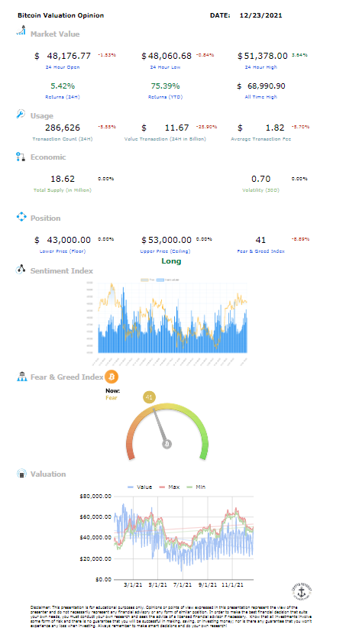Toggle the Min series in Valuation legend

pyautogui.click(x=196, y=487)
